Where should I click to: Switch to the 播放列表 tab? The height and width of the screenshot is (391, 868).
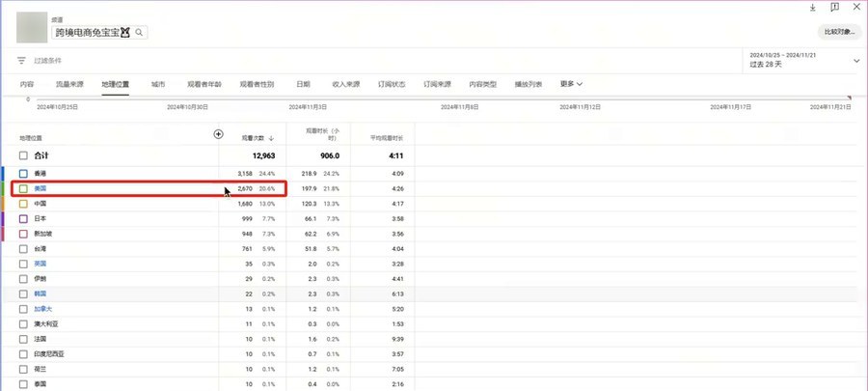(529, 85)
